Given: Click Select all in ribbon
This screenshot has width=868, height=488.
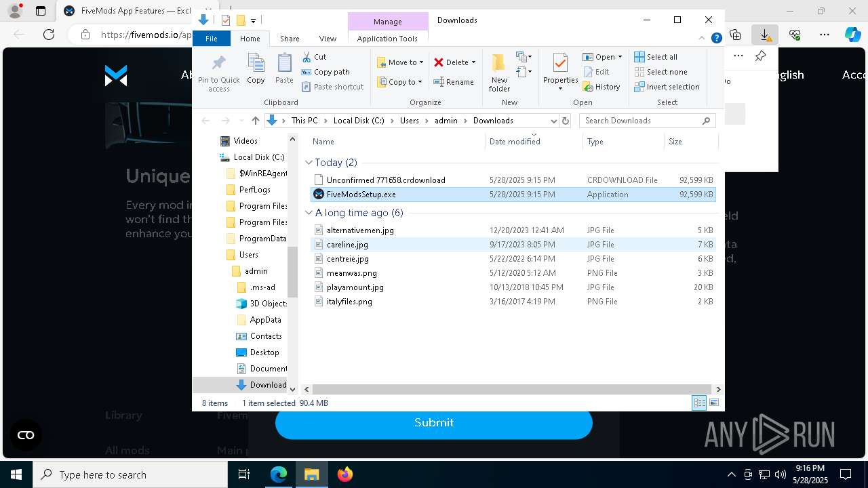Looking at the screenshot, I should click(x=656, y=57).
